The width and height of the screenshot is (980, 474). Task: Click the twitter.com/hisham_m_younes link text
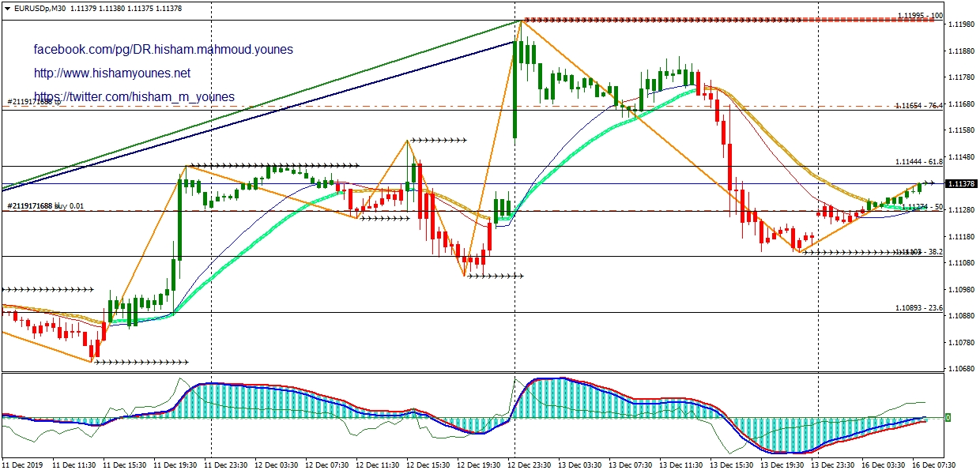click(134, 97)
